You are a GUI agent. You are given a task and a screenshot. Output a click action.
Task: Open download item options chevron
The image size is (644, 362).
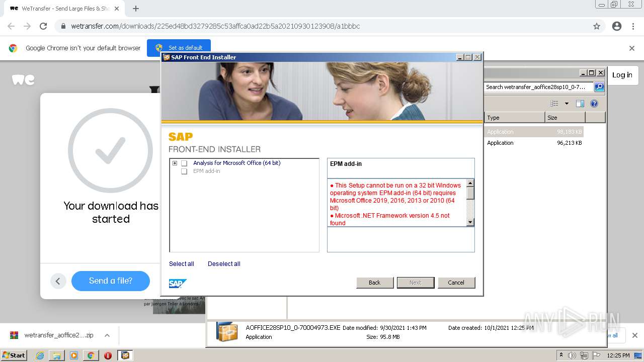(107, 335)
